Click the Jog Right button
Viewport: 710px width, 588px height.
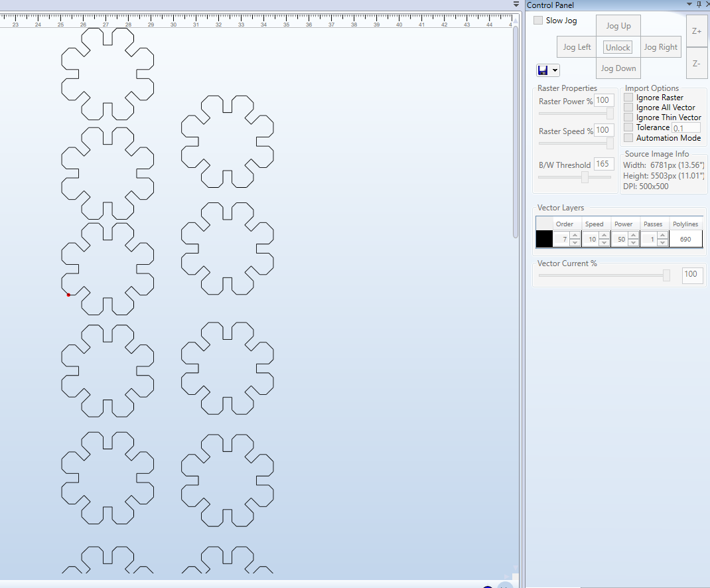click(x=661, y=47)
